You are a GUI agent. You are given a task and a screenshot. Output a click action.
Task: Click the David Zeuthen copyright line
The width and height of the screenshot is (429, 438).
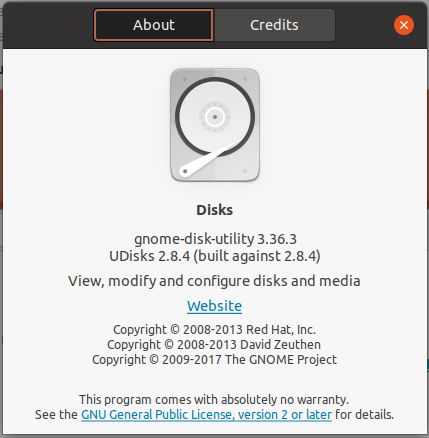[x=214, y=345]
